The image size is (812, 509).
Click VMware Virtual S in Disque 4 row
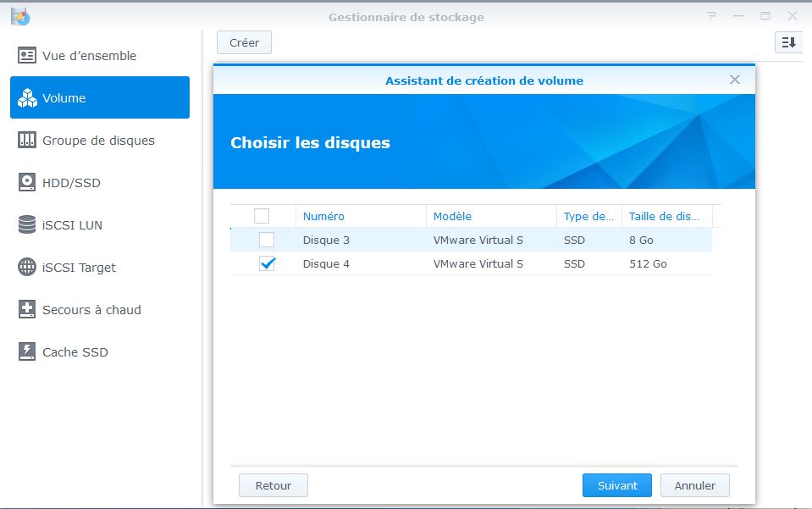coord(478,263)
